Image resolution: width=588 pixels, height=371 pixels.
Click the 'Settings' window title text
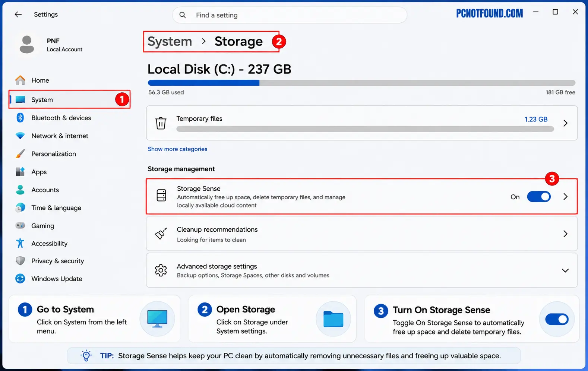[46, 15]
